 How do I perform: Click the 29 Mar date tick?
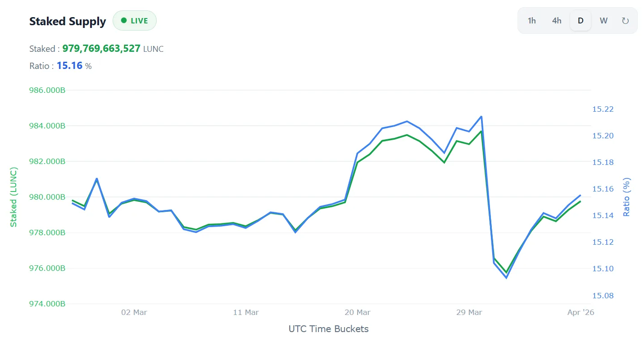469,312
